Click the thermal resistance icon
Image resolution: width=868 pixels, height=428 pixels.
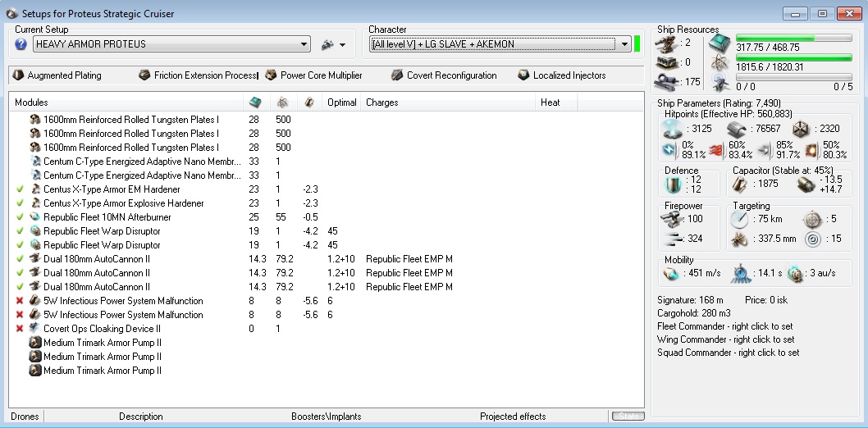click(716, 150)
